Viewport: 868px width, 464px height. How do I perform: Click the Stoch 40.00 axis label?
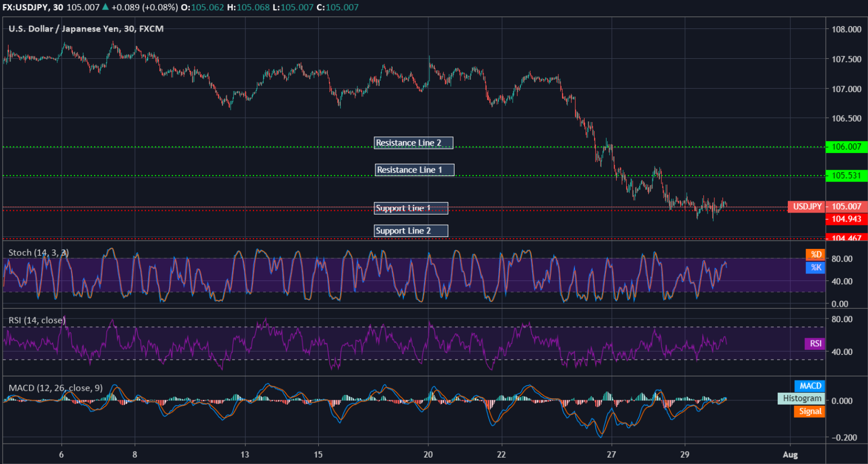tap(842, 282)
